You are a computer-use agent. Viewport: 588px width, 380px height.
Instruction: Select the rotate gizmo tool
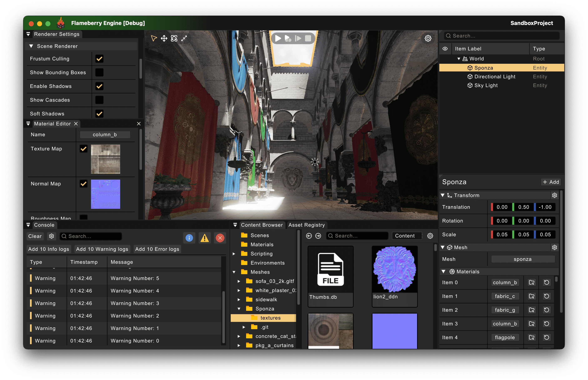(174, 38)
